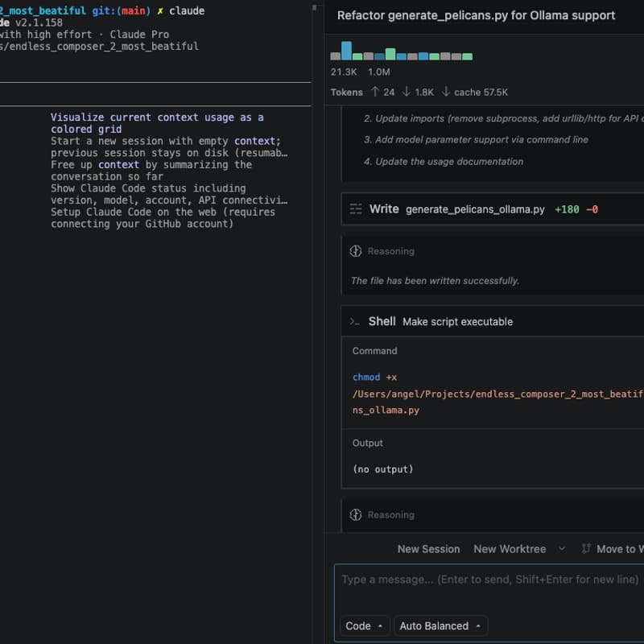Click 'v2.1.158' version text in terminal
644x644 pixels.
tap(39, 23)
